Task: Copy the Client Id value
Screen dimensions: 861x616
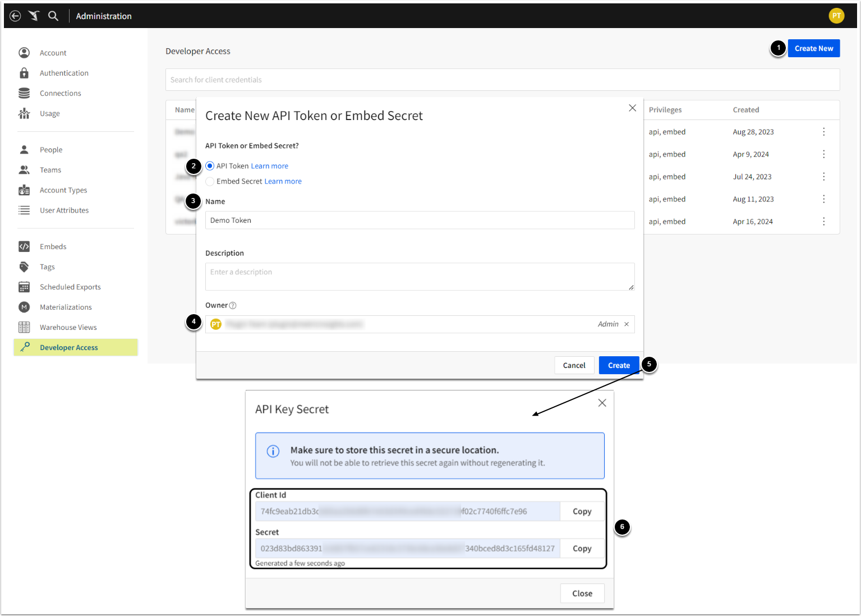Action: (582, 511)
